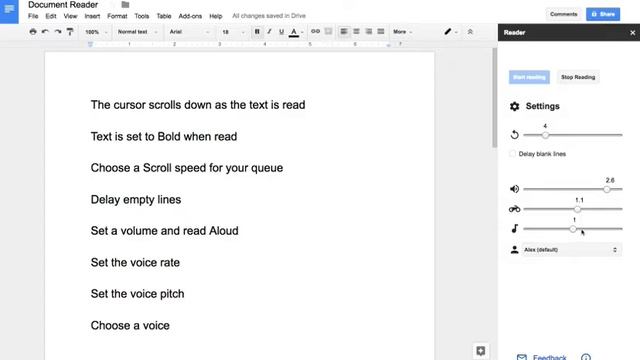Open the View menu
The image size is (640, 360).
tap(70, 16)
